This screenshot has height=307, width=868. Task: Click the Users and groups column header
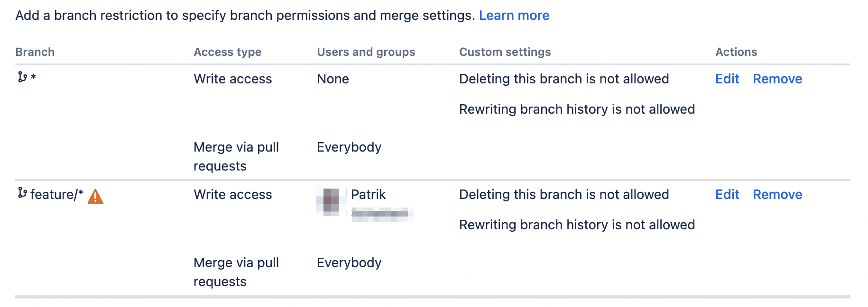pyautogui.click(x=366, y=52)
